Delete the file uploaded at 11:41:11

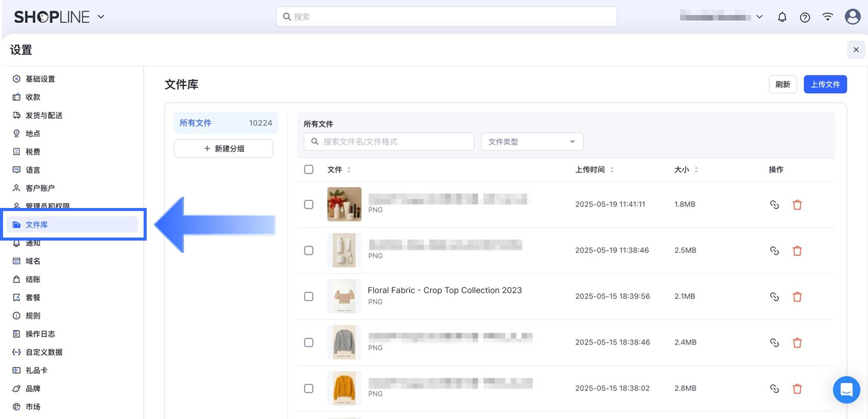[797, 205]
